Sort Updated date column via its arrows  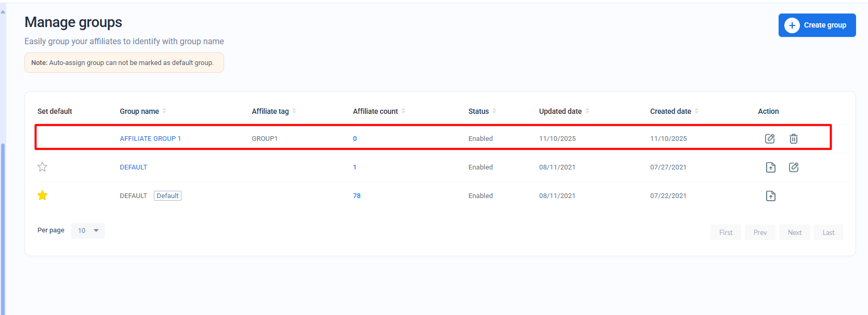pos(587,111)
